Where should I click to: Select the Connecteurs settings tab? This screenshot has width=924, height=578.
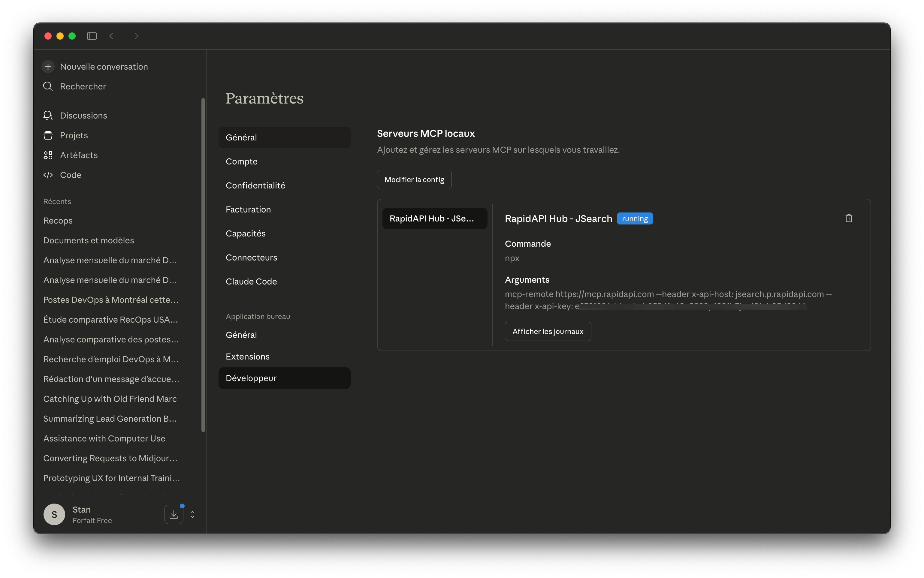(251, 258)
